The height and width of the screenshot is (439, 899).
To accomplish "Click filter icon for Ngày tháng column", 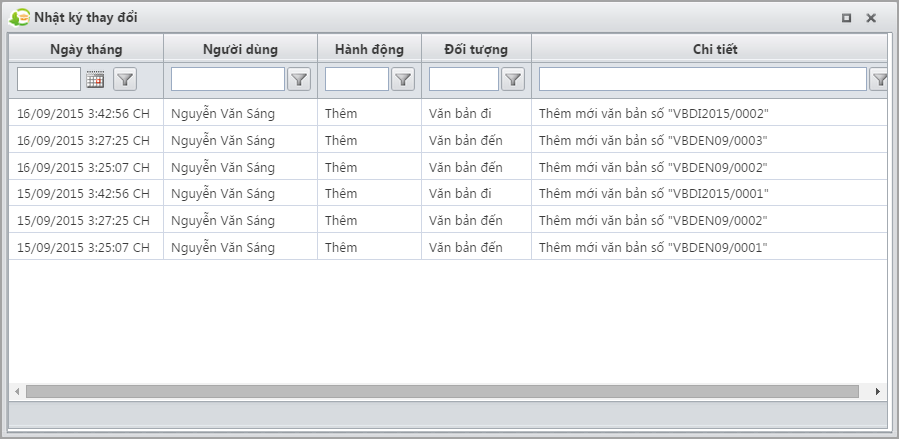I will click(125, 80).
